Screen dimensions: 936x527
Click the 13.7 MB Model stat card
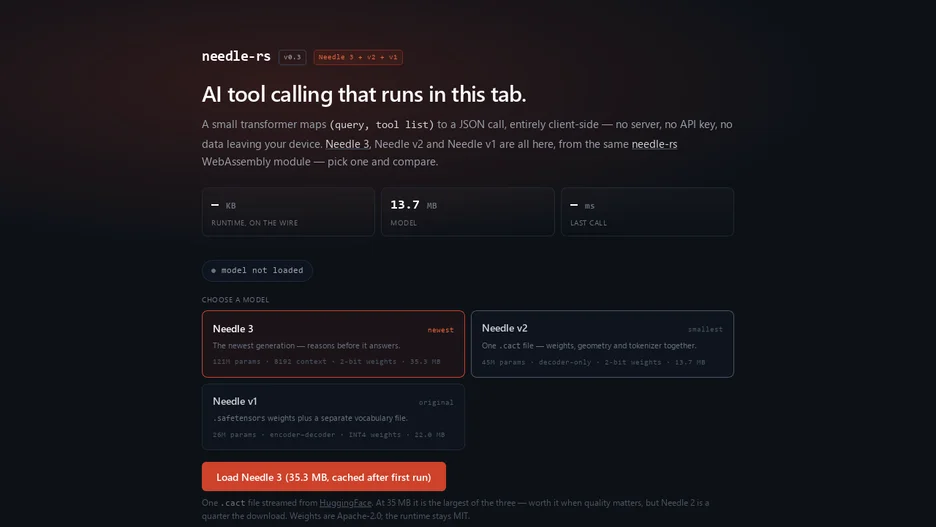(x=468, y=212)
